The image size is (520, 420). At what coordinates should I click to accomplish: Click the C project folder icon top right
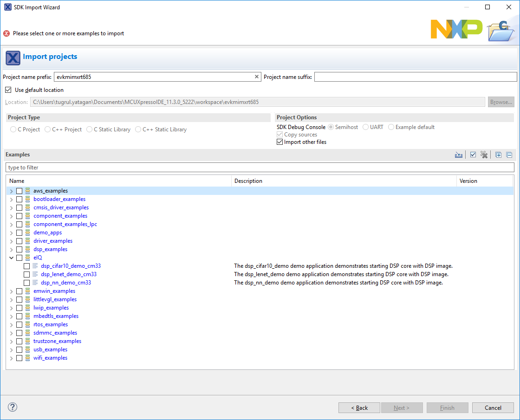tap(500, 32)
